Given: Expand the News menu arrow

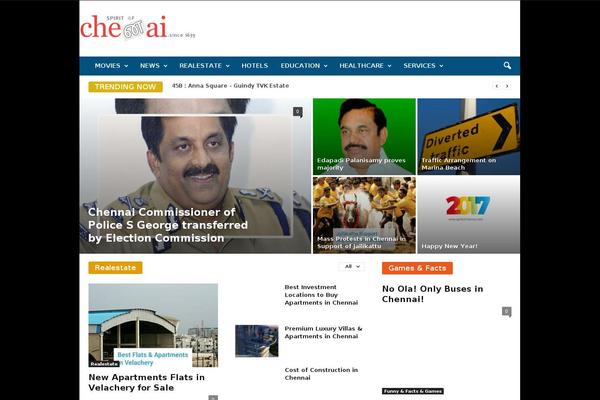Looking at the screenshot, I should [x=165, y=66].
